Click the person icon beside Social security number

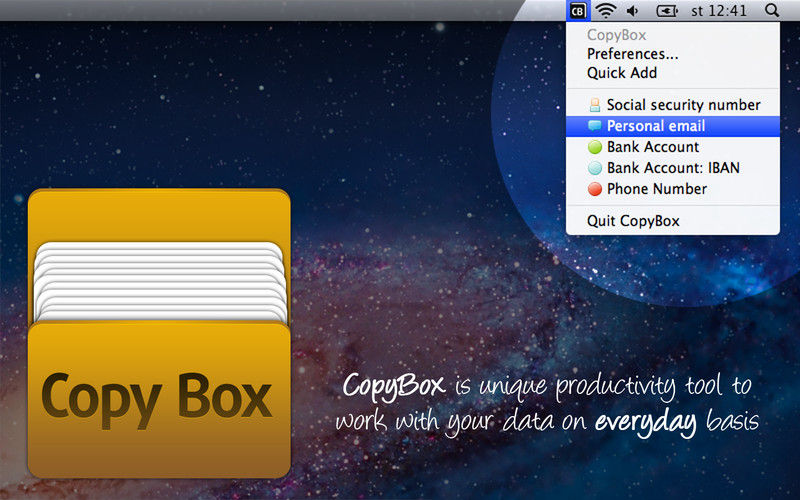(595, 105)
